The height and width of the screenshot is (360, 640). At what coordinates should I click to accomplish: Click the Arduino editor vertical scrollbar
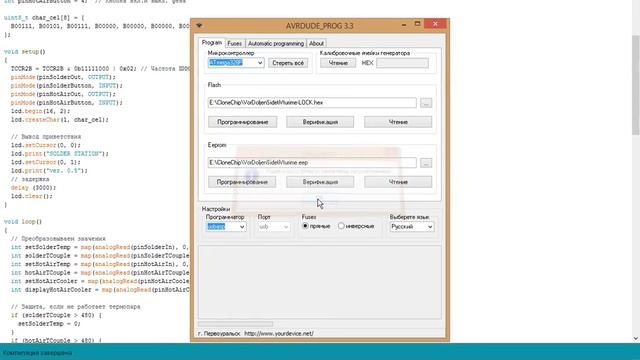point(636,85)
